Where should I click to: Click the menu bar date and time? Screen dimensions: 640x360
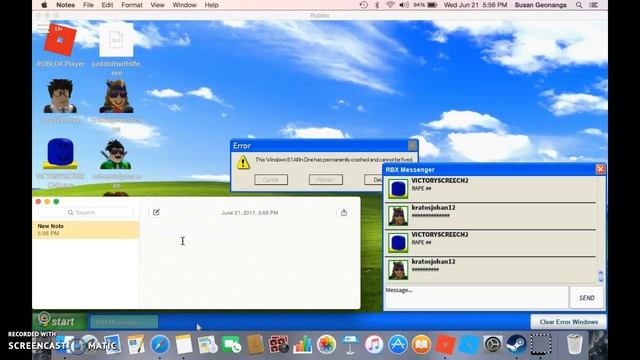(x=476, y=5)
